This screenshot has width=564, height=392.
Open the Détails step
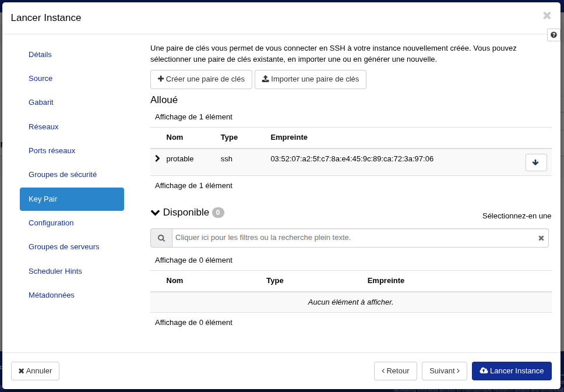click(x=40, y=55)
